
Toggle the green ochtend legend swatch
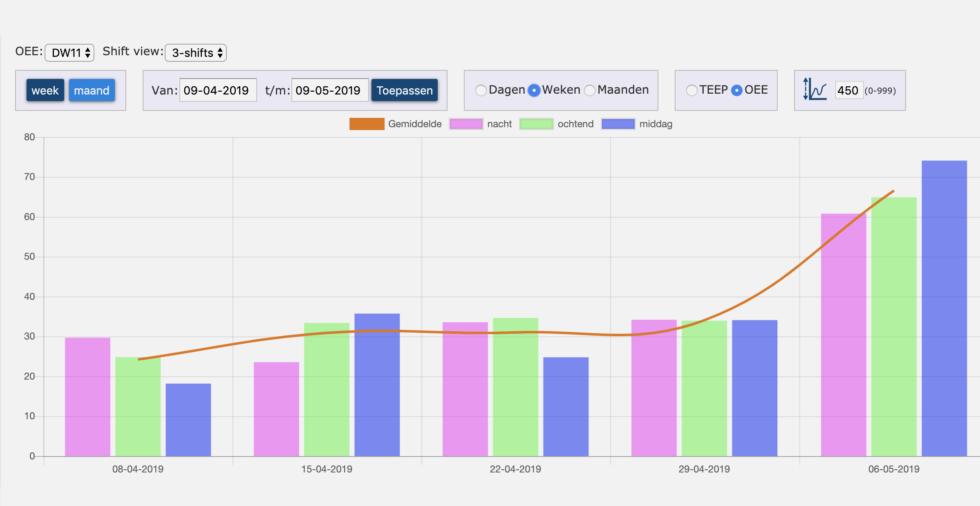[x=536, y=124]
